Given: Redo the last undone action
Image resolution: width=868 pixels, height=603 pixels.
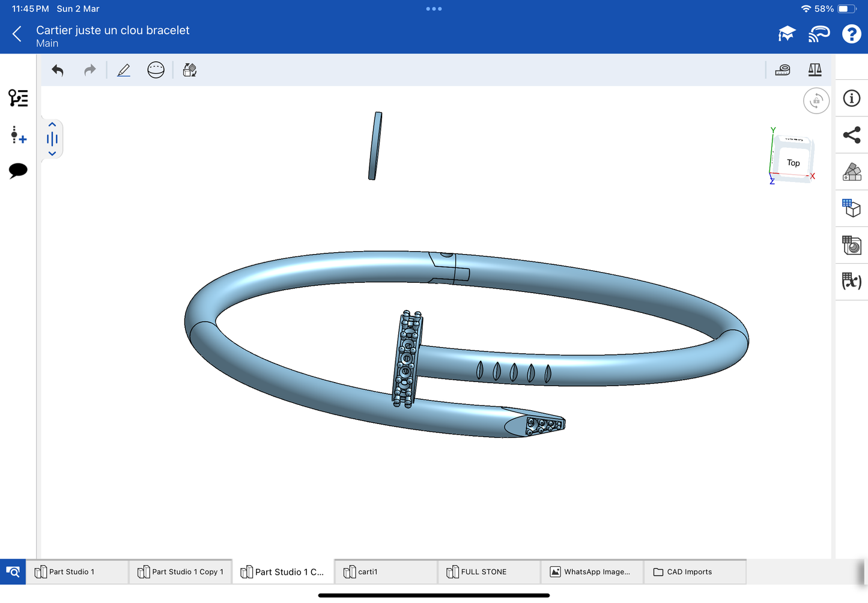Looking at the screenshot, I should (90, 70).
